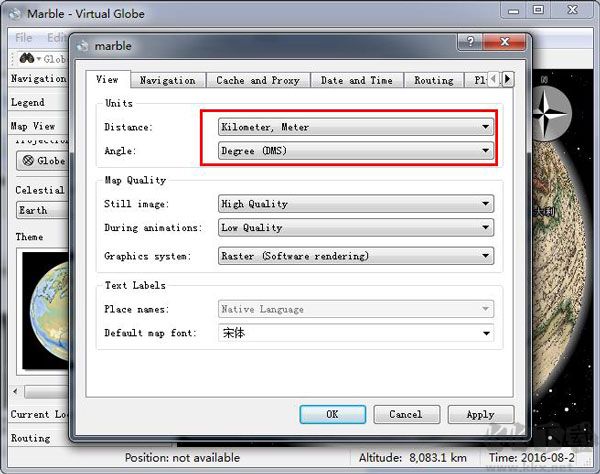Image resolution: width=600 pixels, height=474 pixels.
Task: Switch to the Cache and Proxy tab
Action: coord(258,80)
